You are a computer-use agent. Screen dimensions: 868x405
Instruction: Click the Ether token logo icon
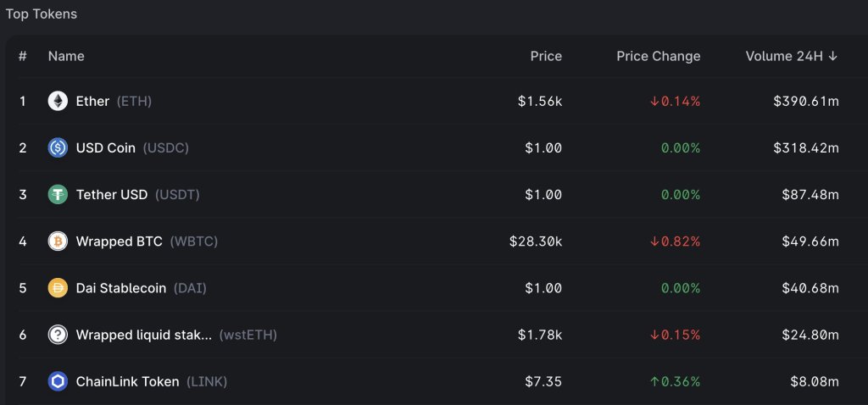(x=58, y=102)
